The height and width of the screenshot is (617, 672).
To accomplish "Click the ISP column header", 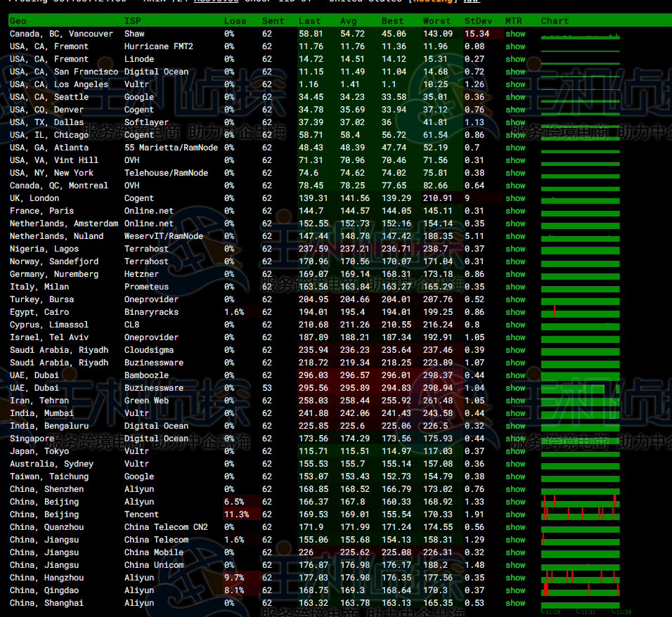I will click(x=132, y=21).
